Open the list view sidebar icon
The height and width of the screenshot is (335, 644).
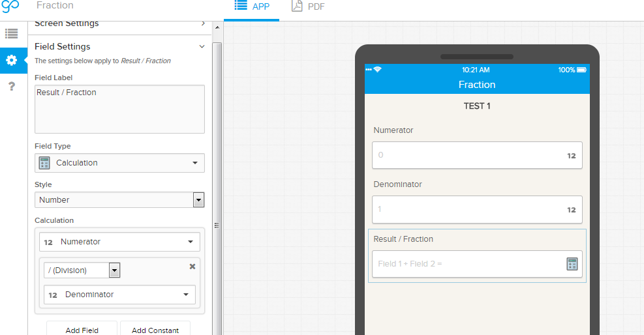click(11, 33)
